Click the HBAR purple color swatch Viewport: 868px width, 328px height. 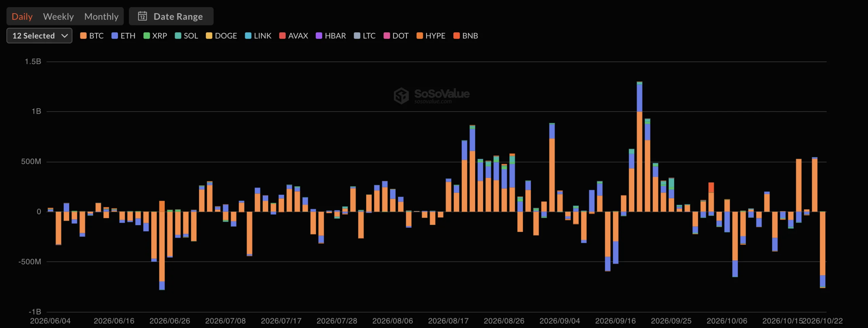click(x=319, y=36)
